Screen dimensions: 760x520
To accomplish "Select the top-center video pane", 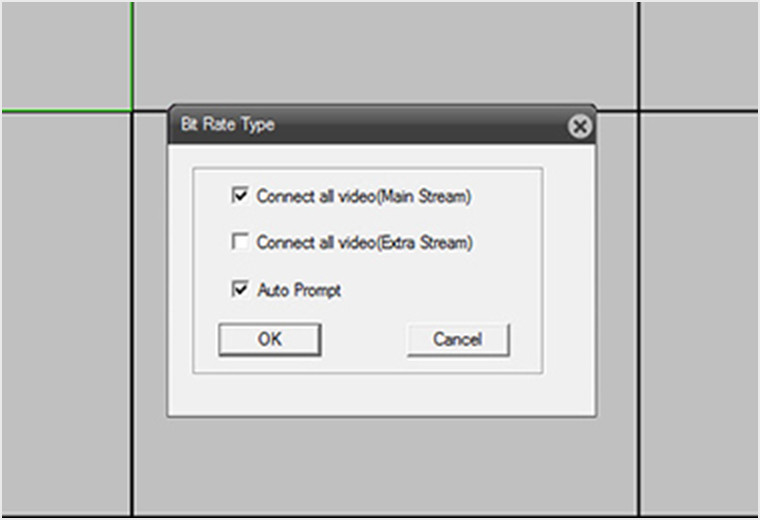I will click(385, 52).
